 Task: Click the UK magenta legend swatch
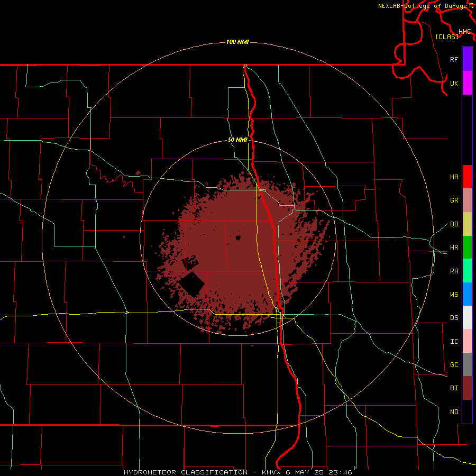(x=467, y=83)
